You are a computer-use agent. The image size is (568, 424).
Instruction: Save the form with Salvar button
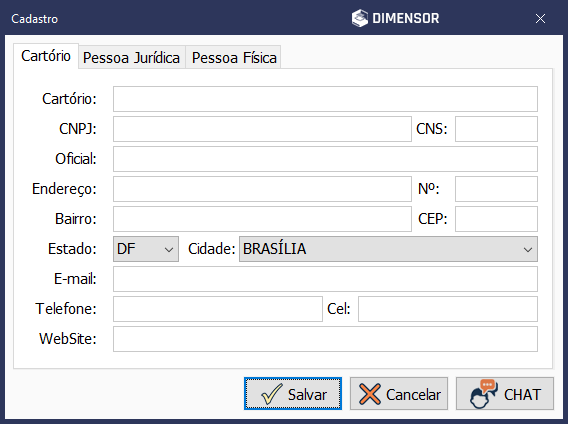tap(293, 394)
